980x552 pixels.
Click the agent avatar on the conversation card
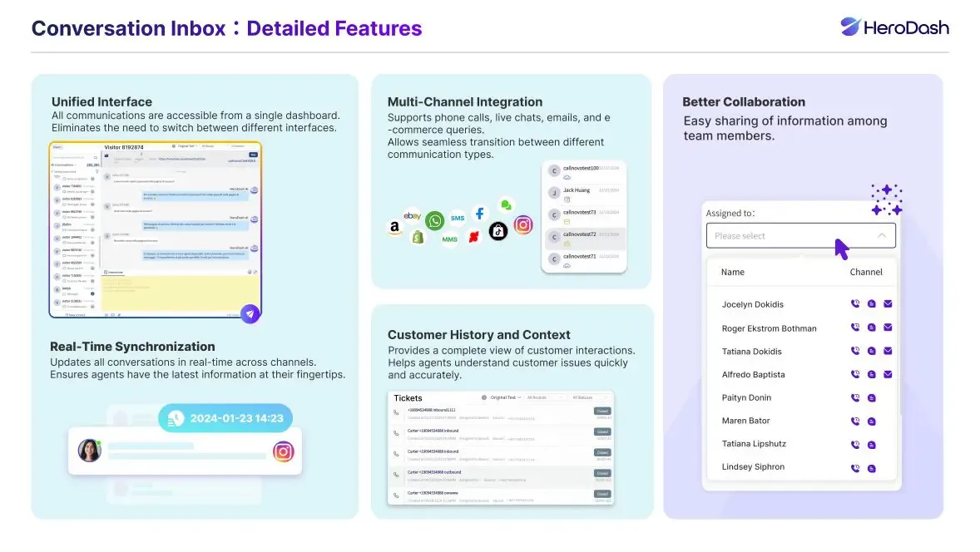pyautogui.click(x=89, y=451)
